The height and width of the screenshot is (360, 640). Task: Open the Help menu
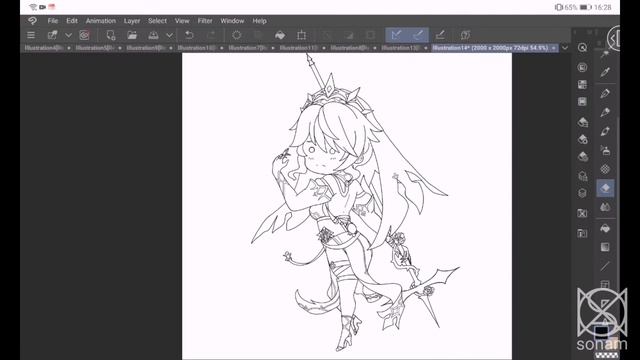pos(259,21)
